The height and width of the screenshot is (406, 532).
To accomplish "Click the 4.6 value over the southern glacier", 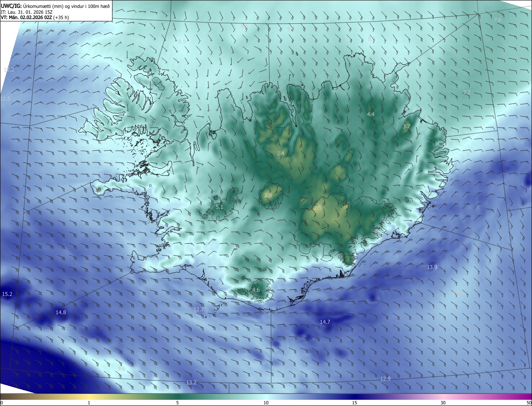I will coord(256,290).
